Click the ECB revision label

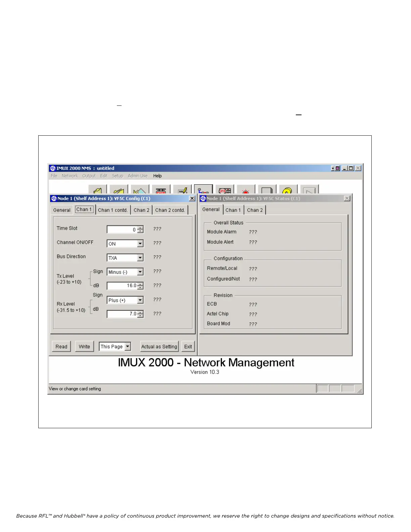pos(212,304)
